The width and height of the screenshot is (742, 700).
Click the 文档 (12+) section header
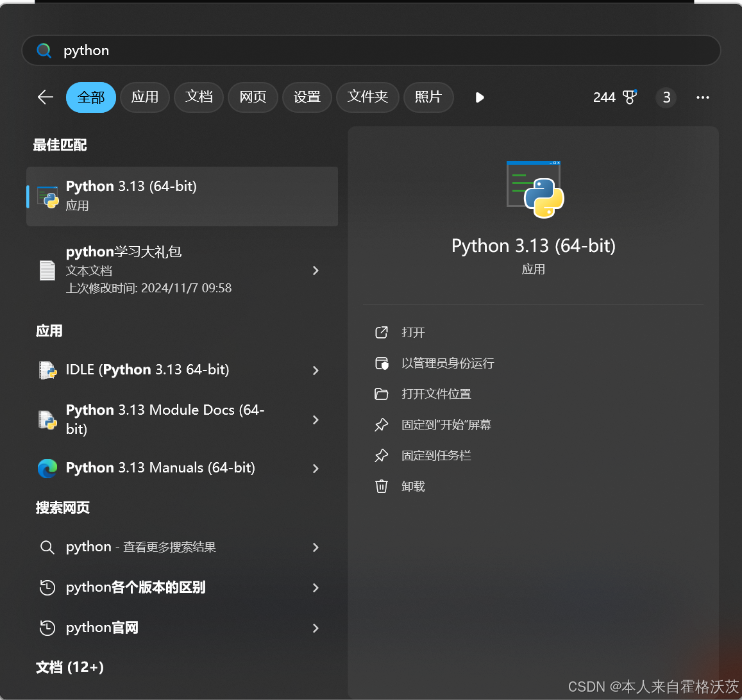69,667
